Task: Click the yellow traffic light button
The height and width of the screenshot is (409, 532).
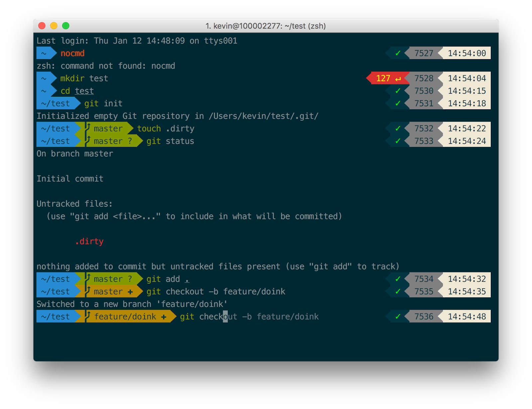Action: [54, 26]
